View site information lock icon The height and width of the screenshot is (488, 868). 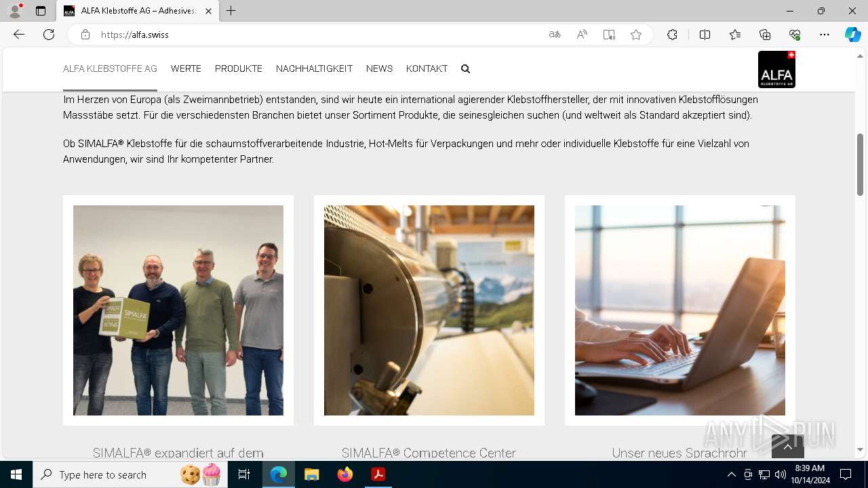point(85,35)
